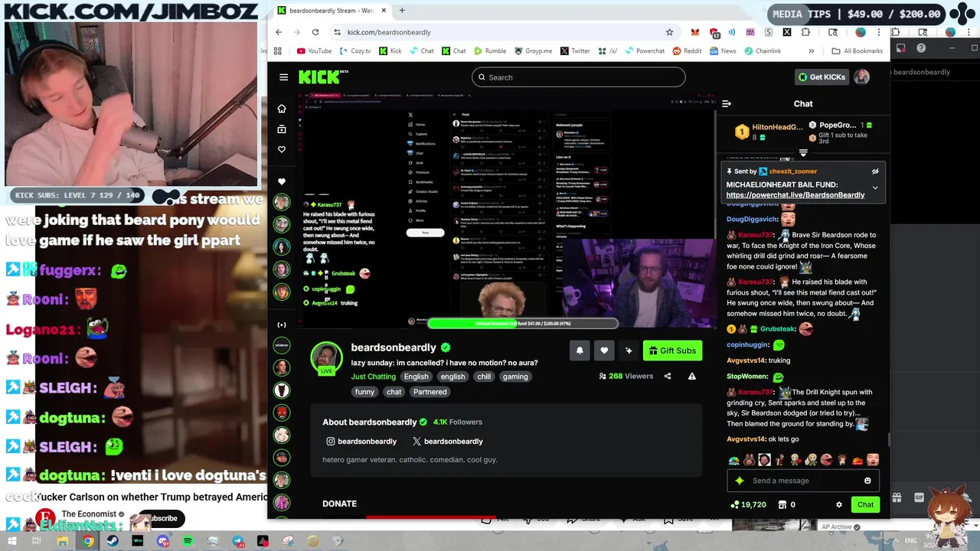Click the Get KICKs button
This screenshot has width=980, height=551.
(822, 77)
